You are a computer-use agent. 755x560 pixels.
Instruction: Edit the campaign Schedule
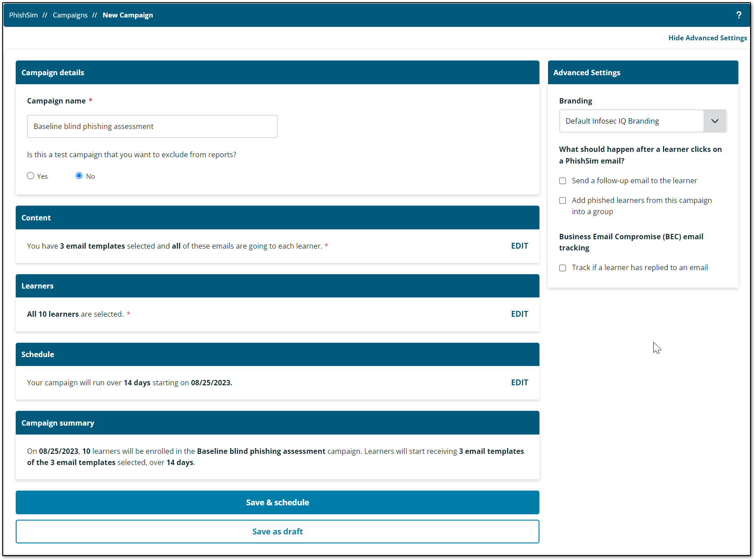[x=519, y=383]
